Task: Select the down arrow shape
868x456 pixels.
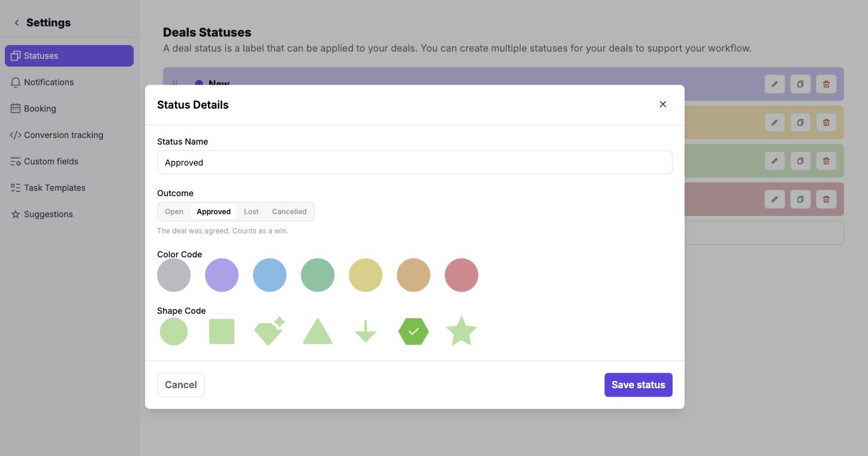Action: tap(366, 331)
